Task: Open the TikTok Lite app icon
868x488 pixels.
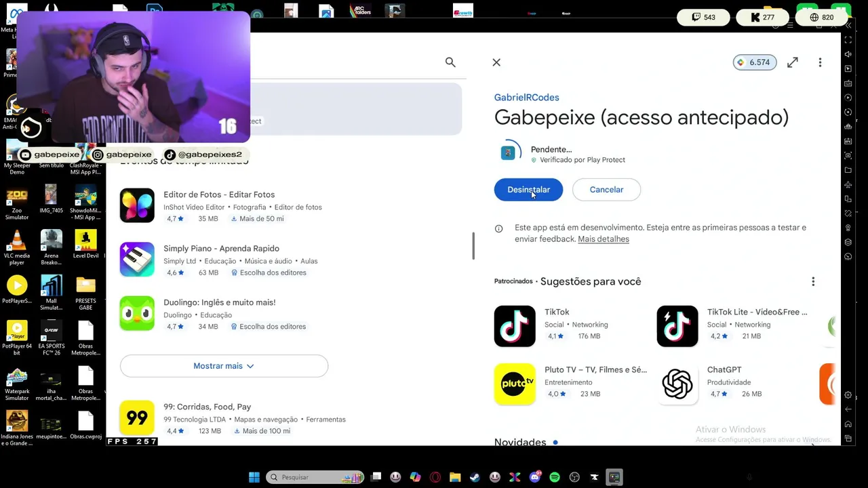Action: pos(677,326)
